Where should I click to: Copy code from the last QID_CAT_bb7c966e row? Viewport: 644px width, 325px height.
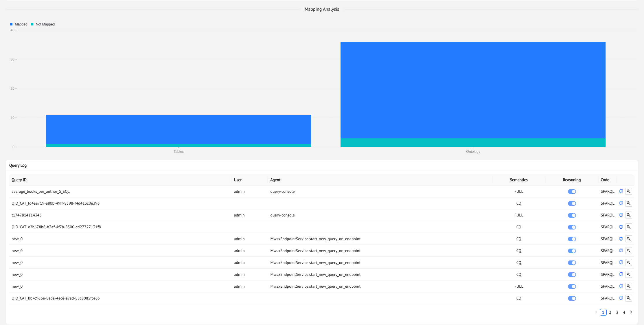pyautogui.click(x=621, y=298)
